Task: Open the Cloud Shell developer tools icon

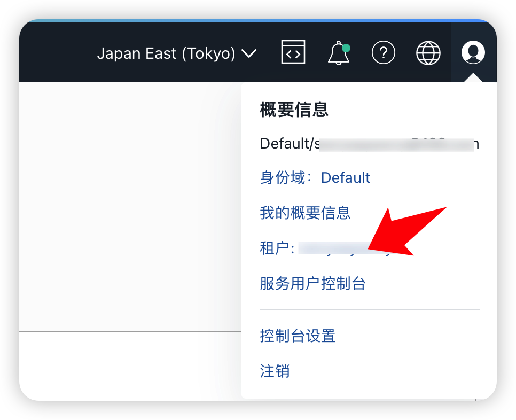Action: click(x=293, y=52)
